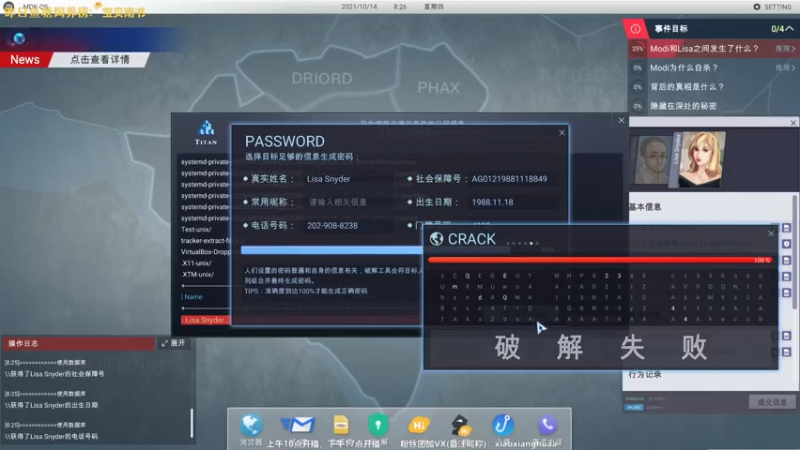Click the 破解失败 message
Screen dimensions: 800x450
pos(601,347)
